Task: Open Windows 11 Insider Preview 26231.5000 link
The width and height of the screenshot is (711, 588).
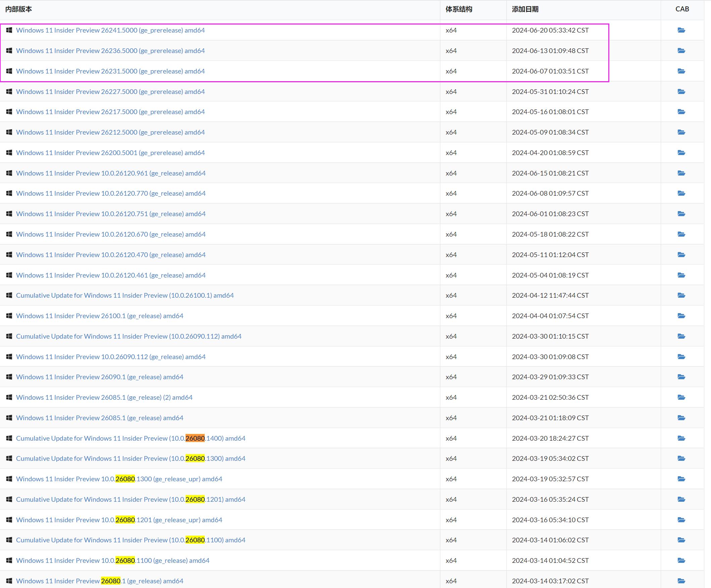Action: tap(110, 71)
